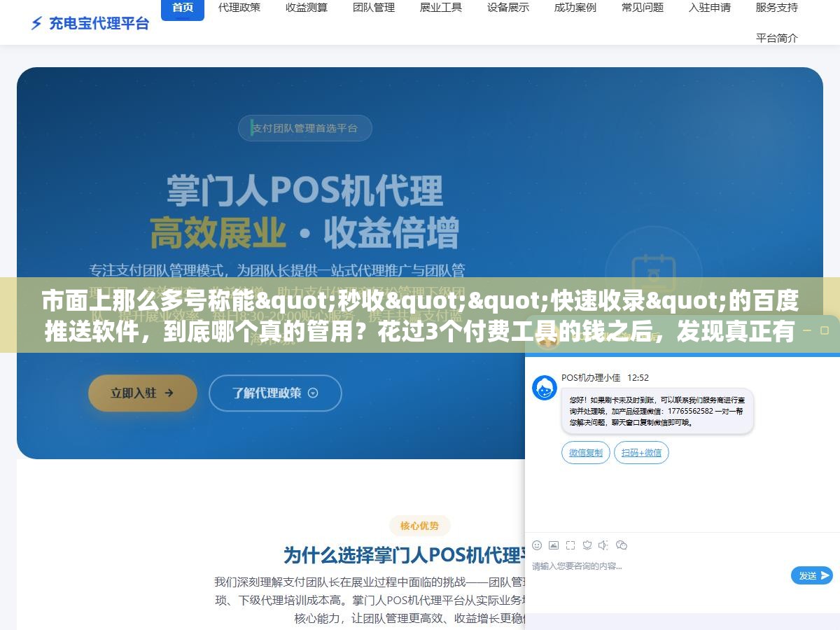Go to 团队管理 page
840x630 pixels.
click(374, 8)
